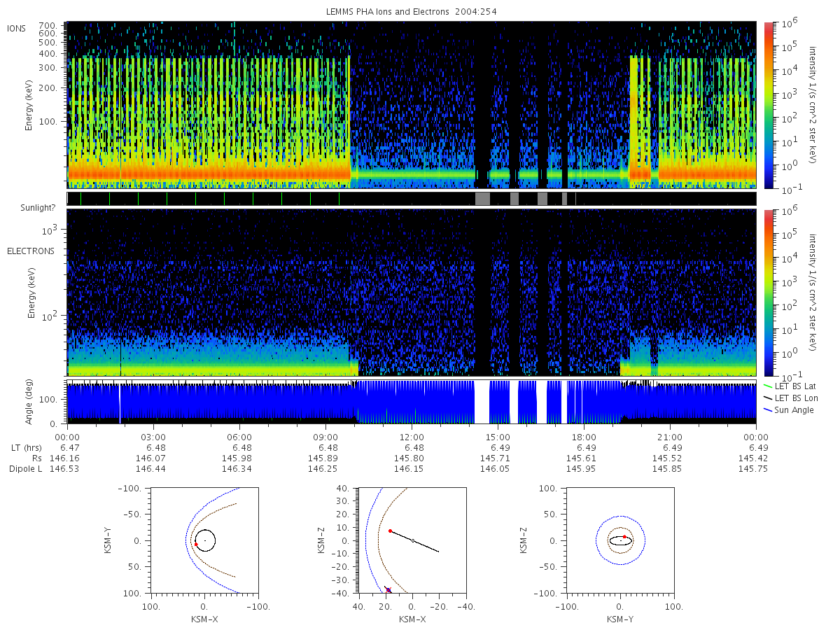Screen dimensions: 840x630
Task: Click the Dipole L row label
Action: [25, 468]
